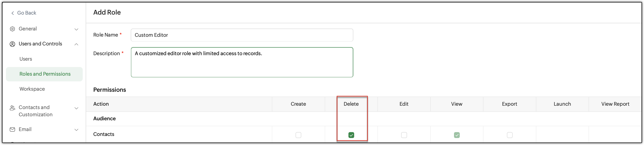Collapse the Users and Controls section chevron

77,44
